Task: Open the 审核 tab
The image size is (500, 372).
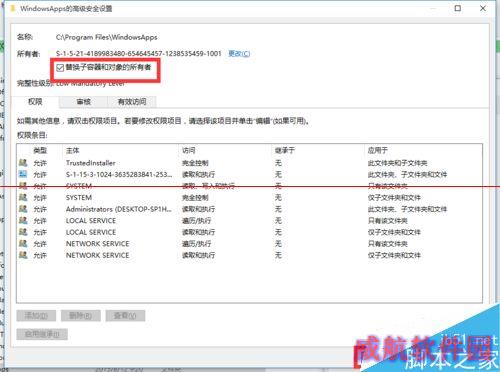Action: click(83, 102)
